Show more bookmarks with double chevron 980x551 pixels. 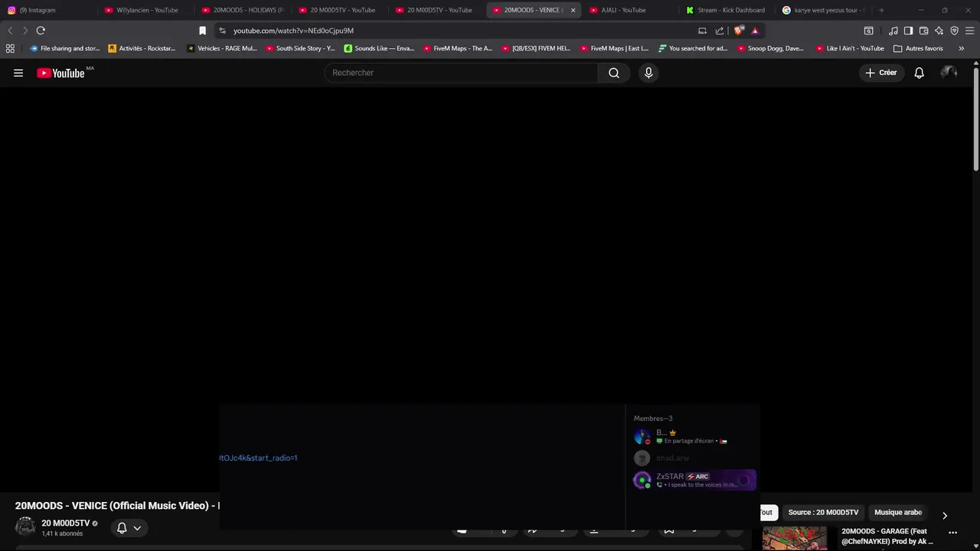pyautogui.click(x=962, y=48)
